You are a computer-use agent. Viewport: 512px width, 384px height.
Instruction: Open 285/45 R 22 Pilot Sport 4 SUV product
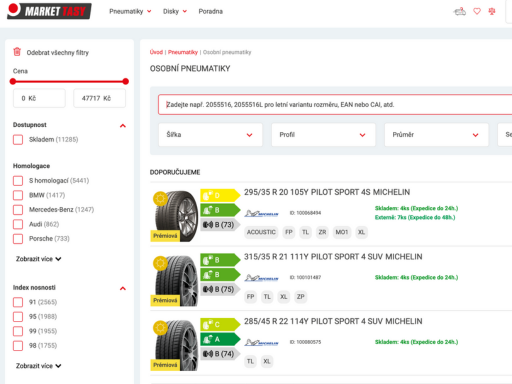click(x=333, y=321)
